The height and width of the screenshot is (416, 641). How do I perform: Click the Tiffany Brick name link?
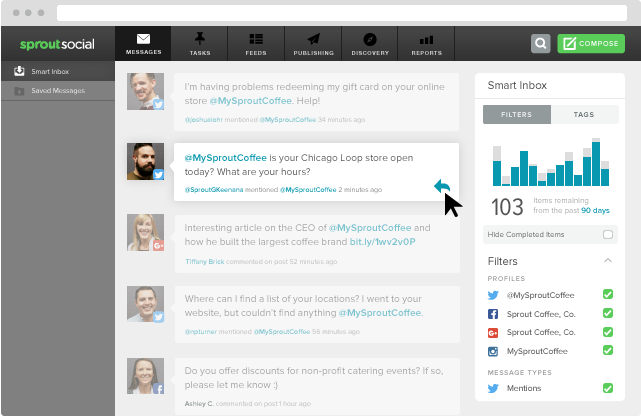pos(204,262)
